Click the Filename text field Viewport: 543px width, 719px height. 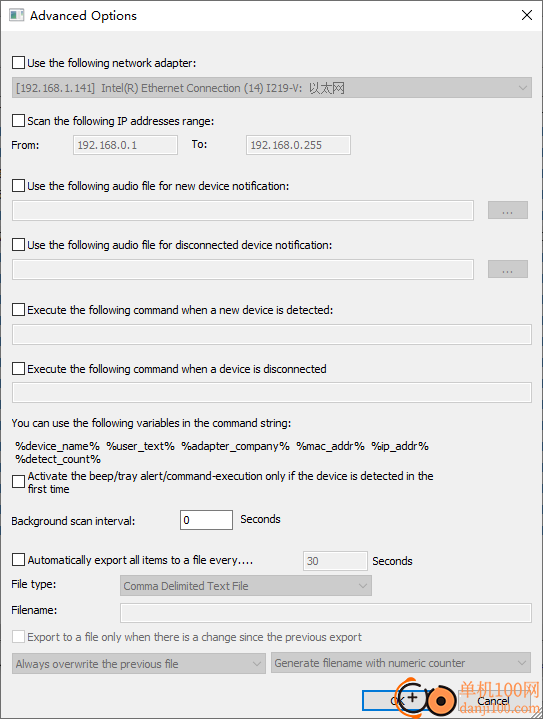point(326,613)
